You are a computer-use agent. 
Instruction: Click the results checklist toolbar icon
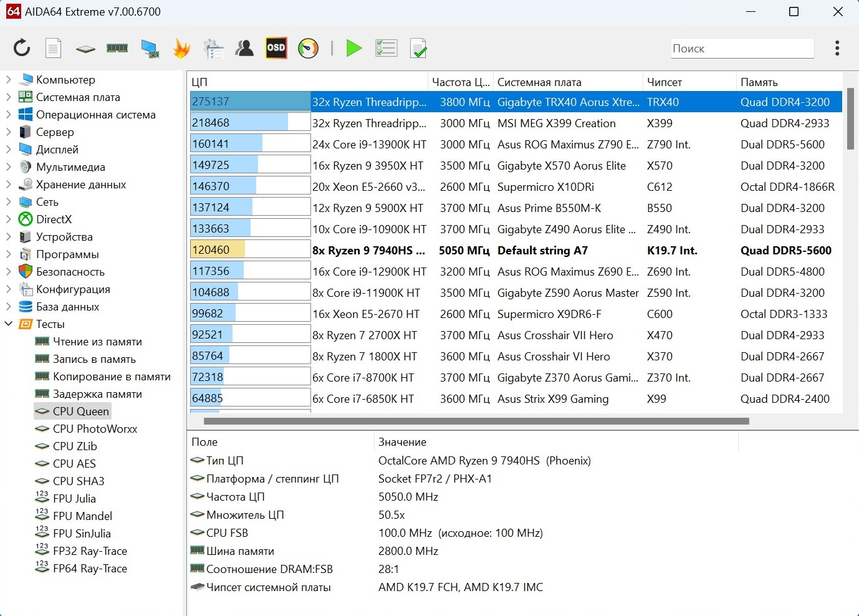pyautogui.click(x=386, y=48)
